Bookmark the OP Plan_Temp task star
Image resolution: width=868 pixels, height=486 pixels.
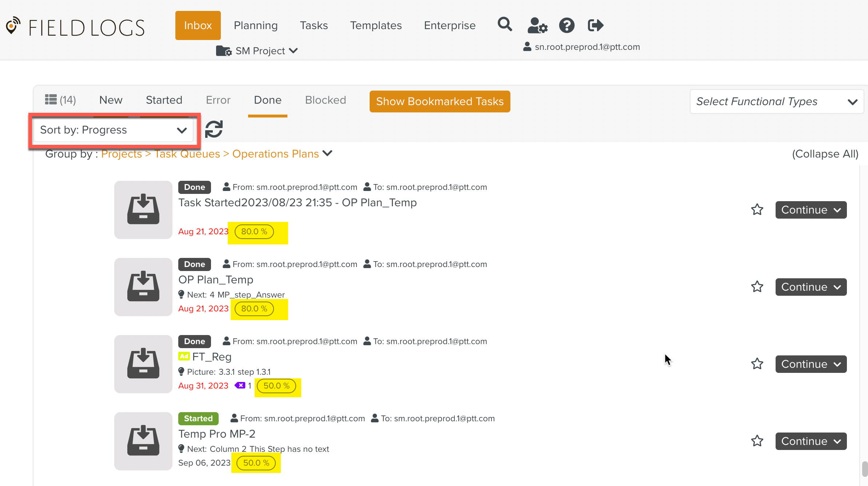coord(757,287)
